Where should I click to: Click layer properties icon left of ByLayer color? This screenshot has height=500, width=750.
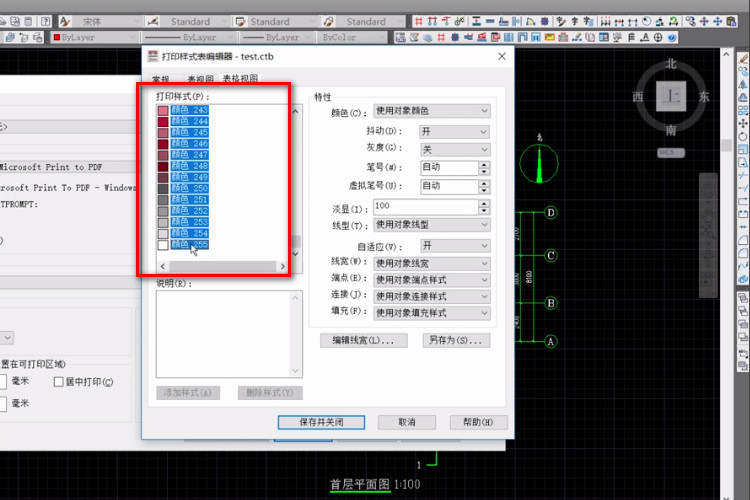click(x=10, y=37)
